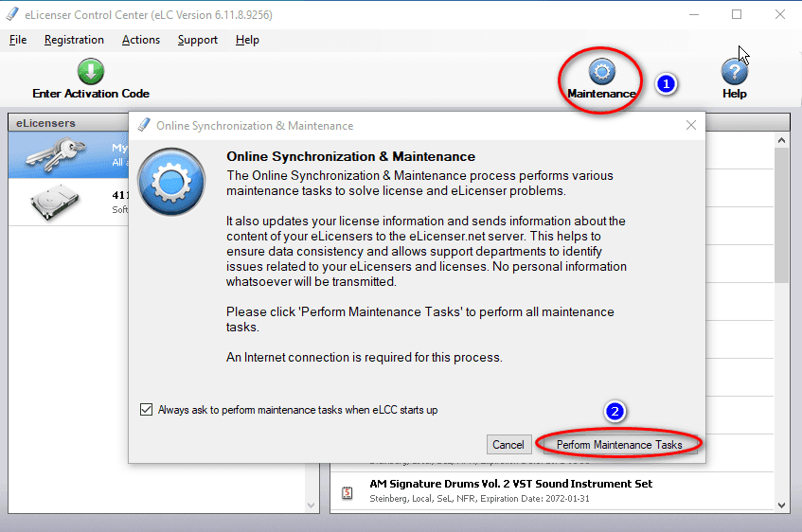Uncheck Always ask to perform maintenance tasks

coord(146,409)
